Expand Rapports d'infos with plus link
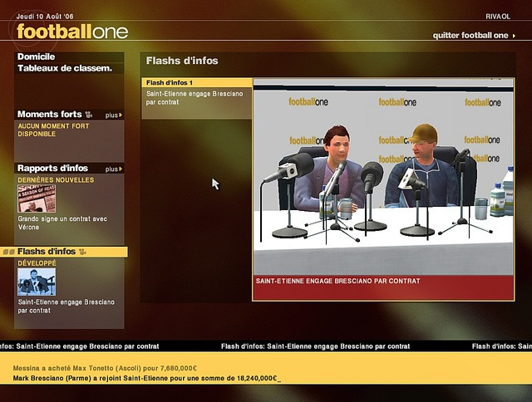Viewport: 532px width, 402px height. (114, 169)
